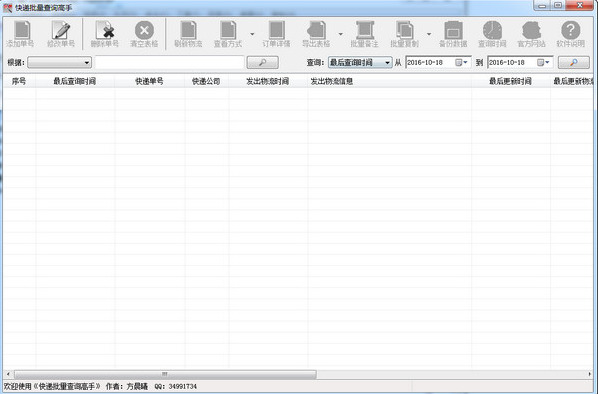The width and height of the screenshot is (598, 394).
Task: Maximize the 快递批量查询高手 window
Action: (558, 6)
